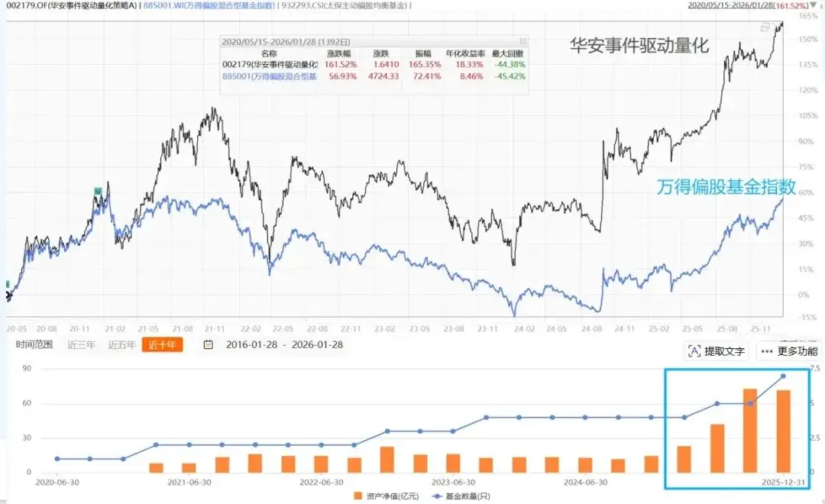Click the calendar icon beside the date range

[x=207, y=344]
